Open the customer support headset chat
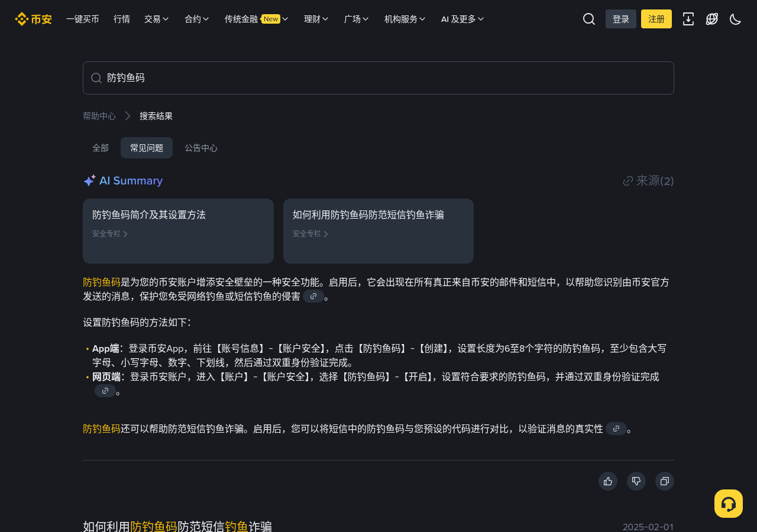Viewport: 757px width, 532px height. 729,504
